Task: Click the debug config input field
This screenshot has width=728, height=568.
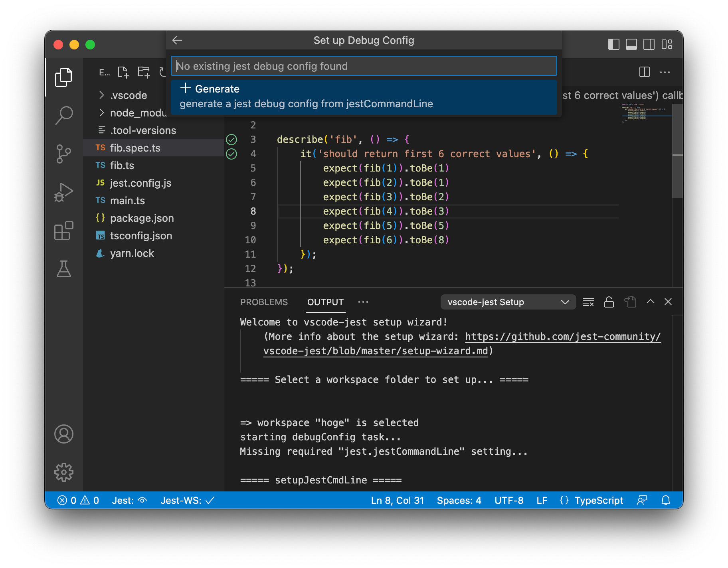Action: point(364,66)
